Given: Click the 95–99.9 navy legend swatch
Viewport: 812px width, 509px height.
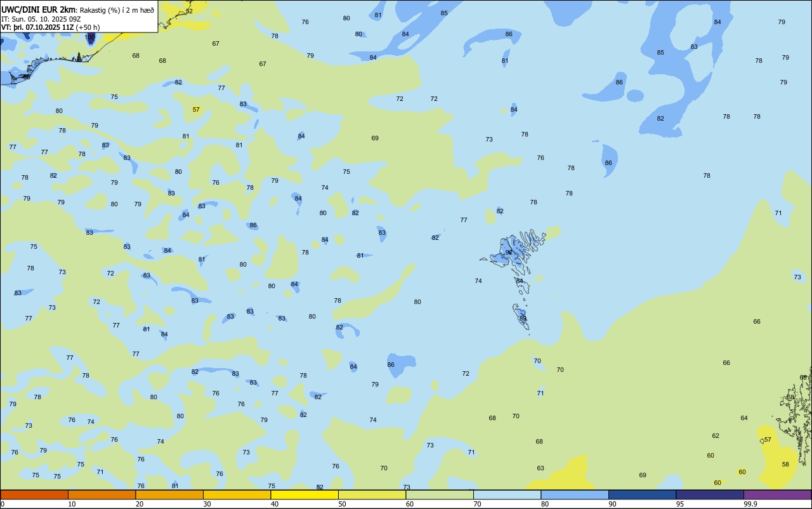Looking at the screenshot, I should point(710,494).
